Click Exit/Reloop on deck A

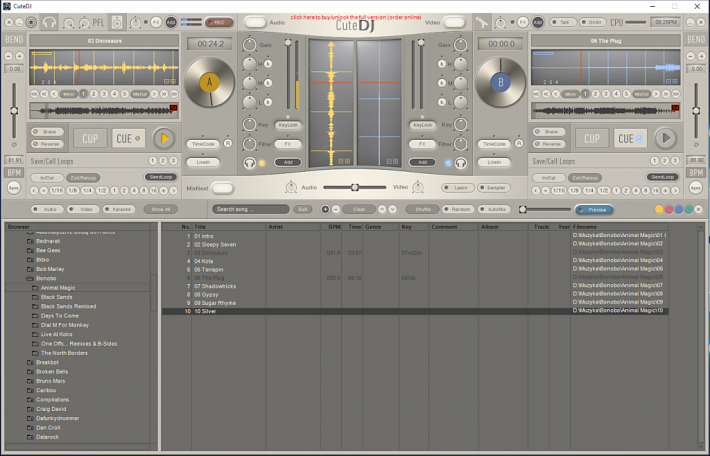(x=83, y=178)
